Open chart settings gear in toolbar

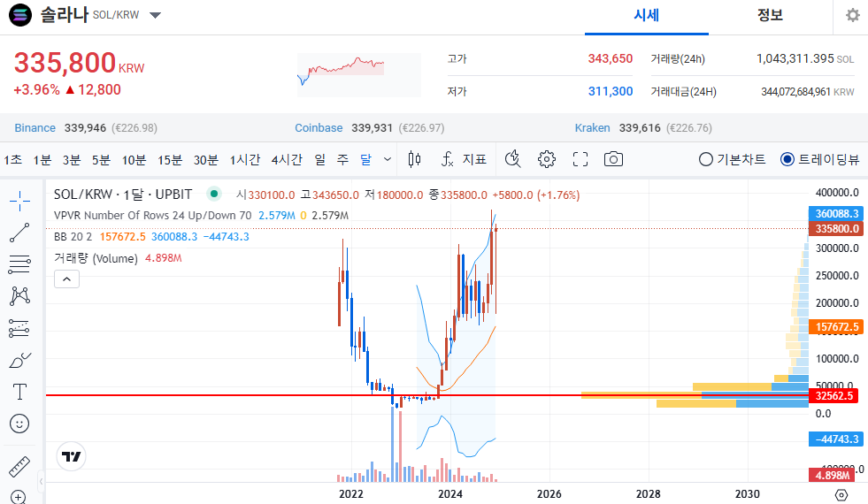pyautogui.click(x=547, y=159)
